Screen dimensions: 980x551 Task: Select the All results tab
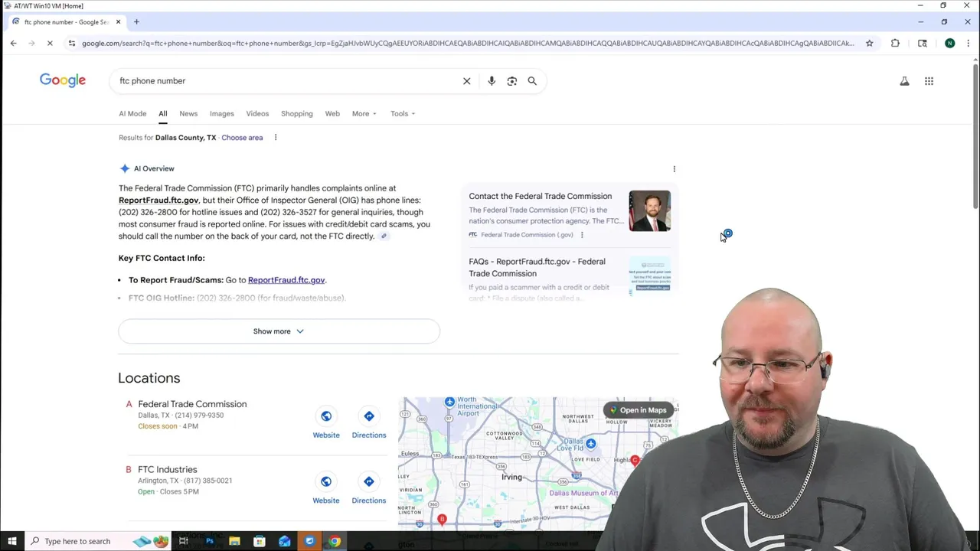click(162, 114)
